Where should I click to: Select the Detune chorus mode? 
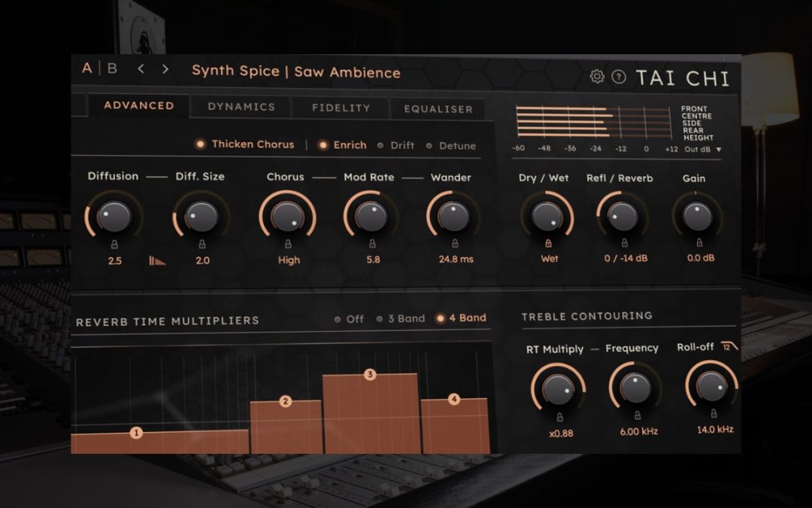coord(451,146)
